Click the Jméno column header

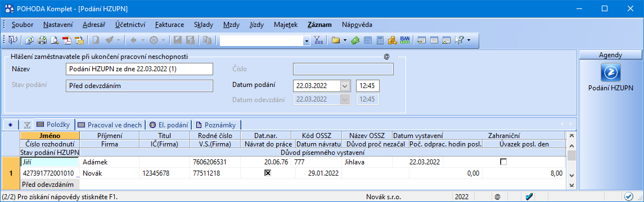click(x=50, y=136)
